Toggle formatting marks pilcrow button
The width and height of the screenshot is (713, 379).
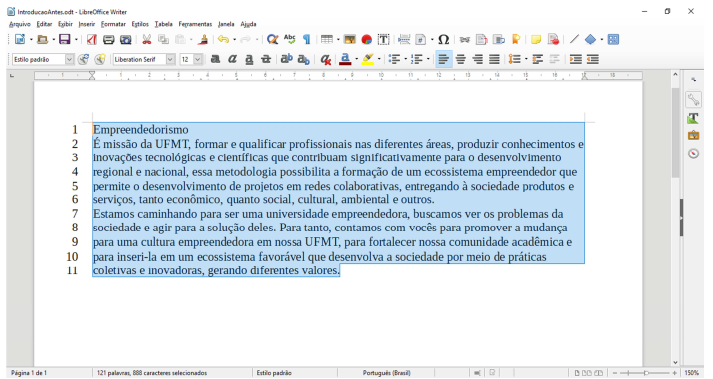click(x=307, y=40)
